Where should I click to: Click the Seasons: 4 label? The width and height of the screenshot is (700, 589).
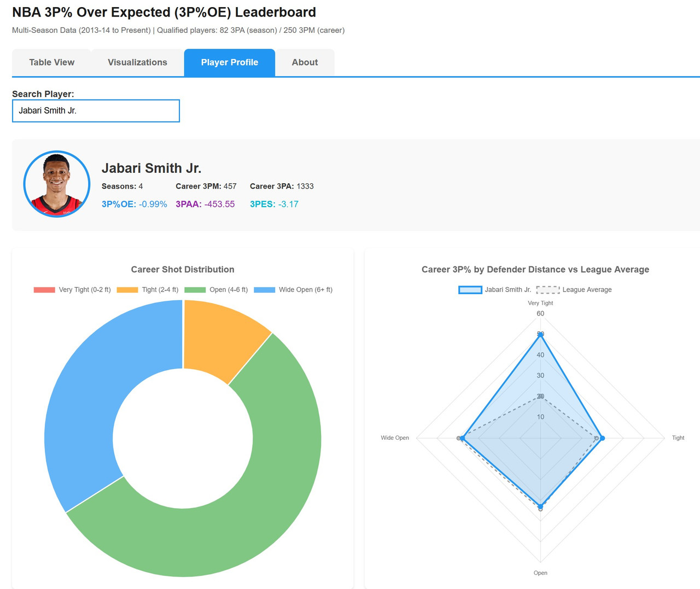click(x=122, y=186)
